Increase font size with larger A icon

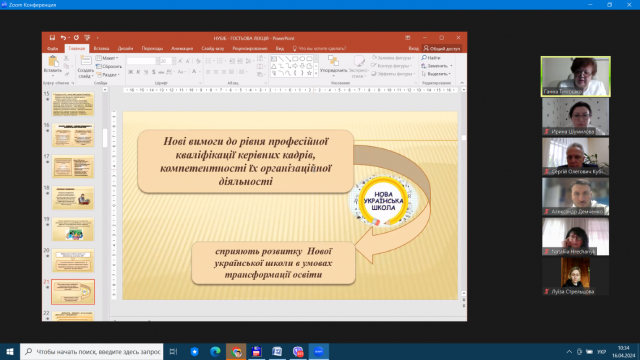tap(180, 61)
